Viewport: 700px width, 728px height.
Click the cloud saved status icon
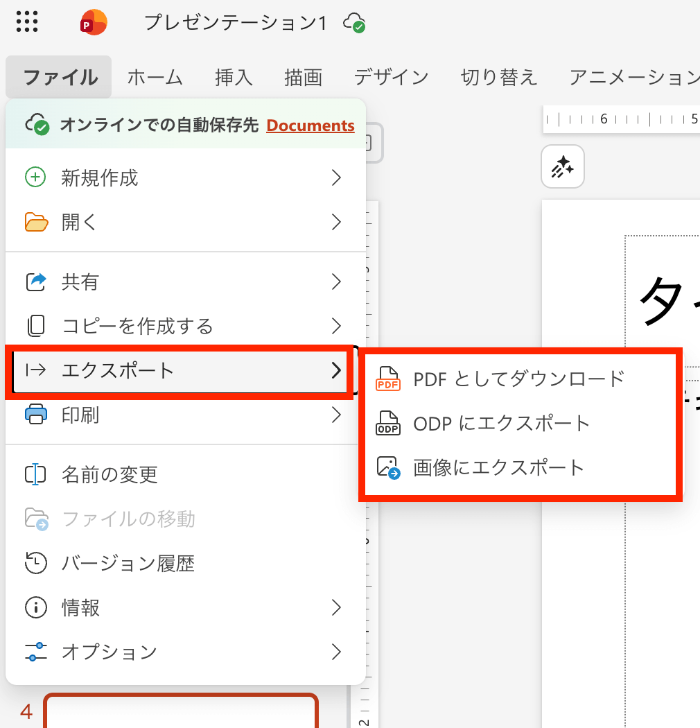point(354,23)
